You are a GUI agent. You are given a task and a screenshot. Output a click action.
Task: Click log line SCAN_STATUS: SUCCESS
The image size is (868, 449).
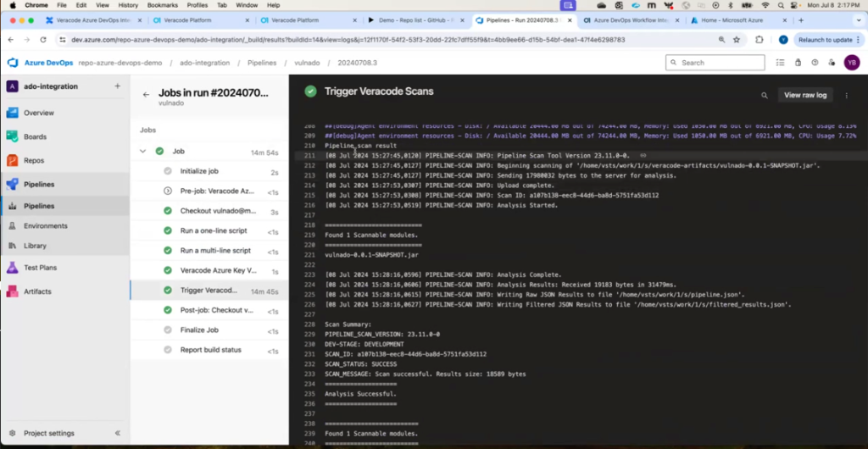click(360, 364)
